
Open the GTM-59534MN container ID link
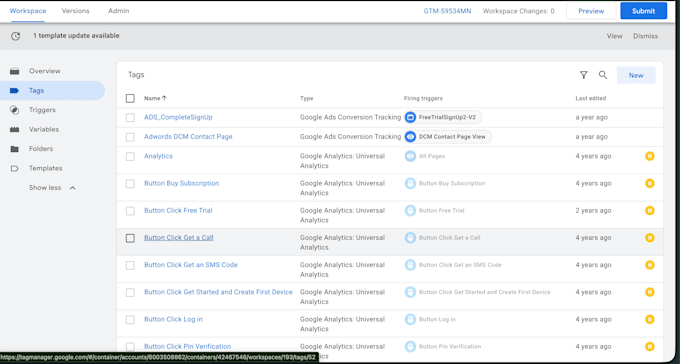[447, 11]
